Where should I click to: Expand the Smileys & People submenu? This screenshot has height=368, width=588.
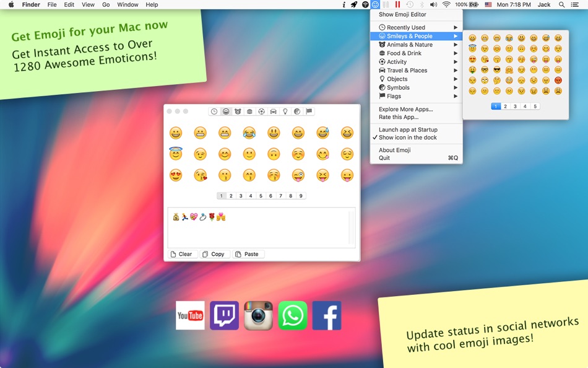[417, 36]
